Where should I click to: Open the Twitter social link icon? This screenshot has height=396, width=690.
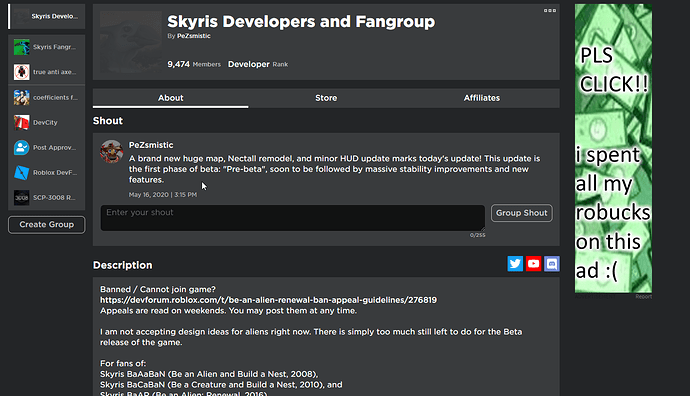click(x=515, y=264)
